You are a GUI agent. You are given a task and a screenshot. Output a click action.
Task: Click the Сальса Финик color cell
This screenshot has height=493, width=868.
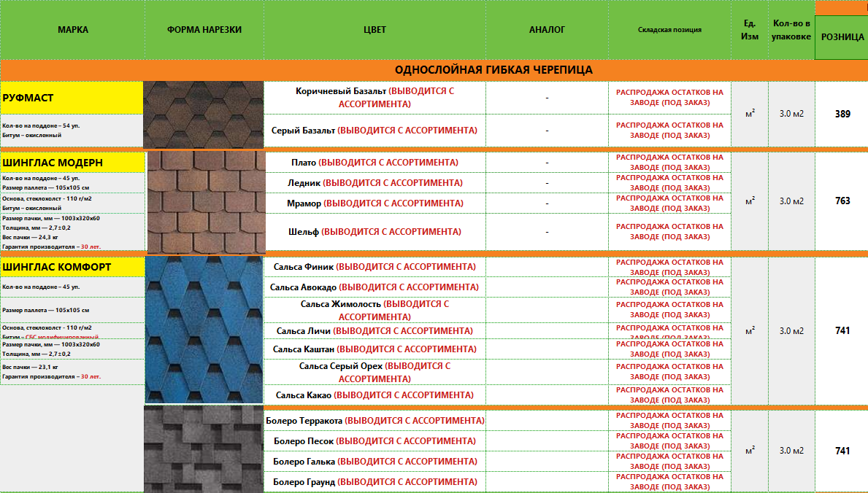pyautogui.click(x=375, y=267)
